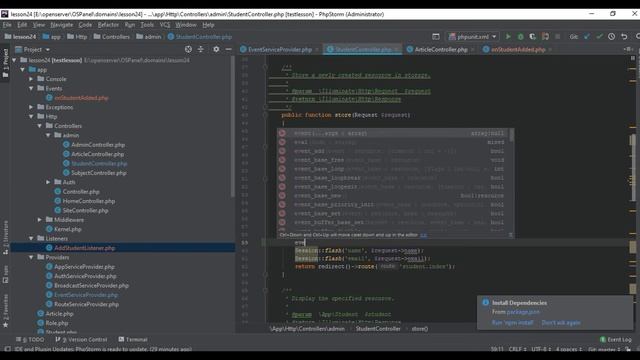Hide the Project panel with minus icon
Screen dimensions: 640x360
coord(229,49)
